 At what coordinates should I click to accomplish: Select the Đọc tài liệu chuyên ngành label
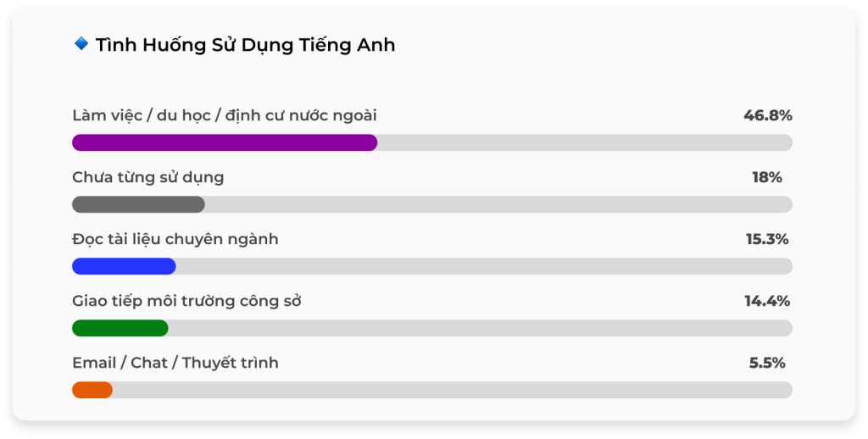[175, 239]
